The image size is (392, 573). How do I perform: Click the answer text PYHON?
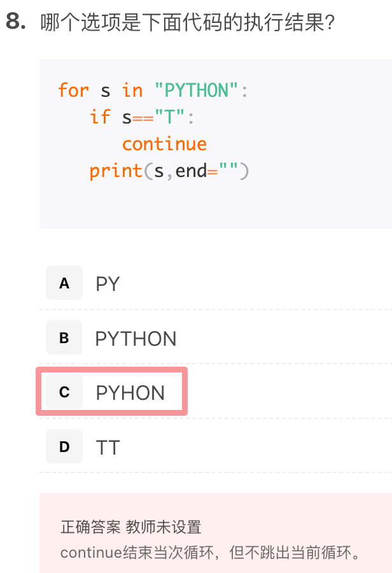[130, 393]
